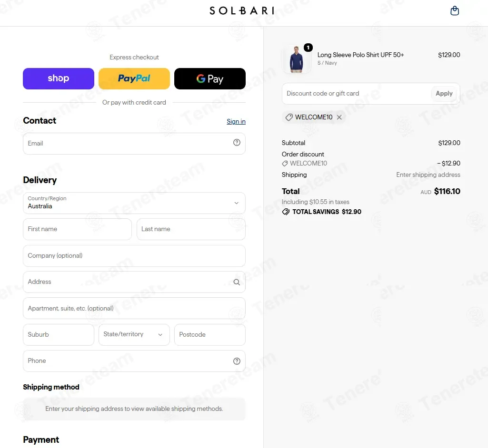Click the Polo Shirt product thumbnail

click(296, 59)
